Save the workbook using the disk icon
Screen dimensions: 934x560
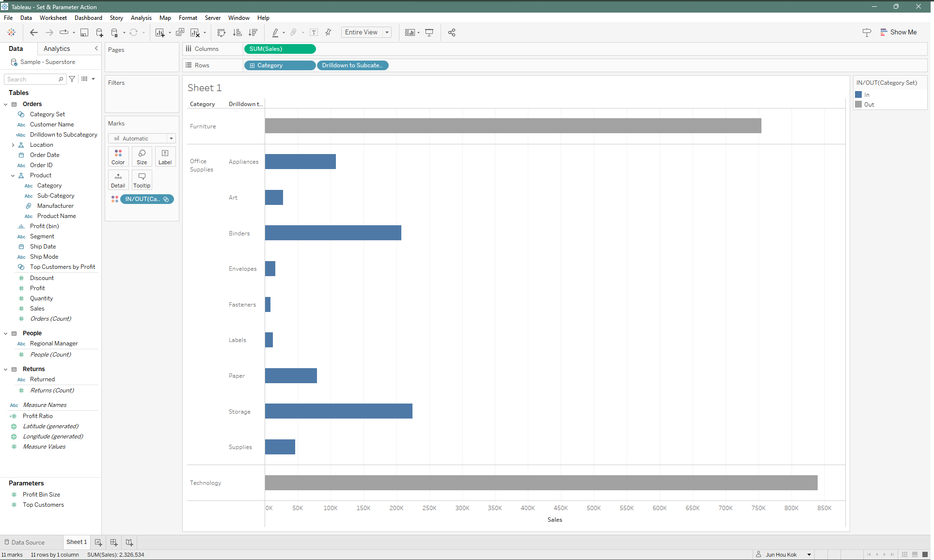(x=84, y=32)
